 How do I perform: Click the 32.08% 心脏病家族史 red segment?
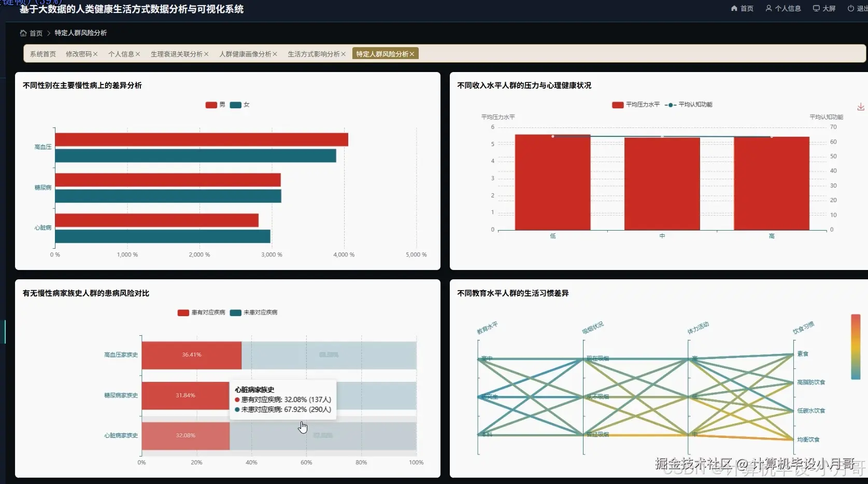186,436
